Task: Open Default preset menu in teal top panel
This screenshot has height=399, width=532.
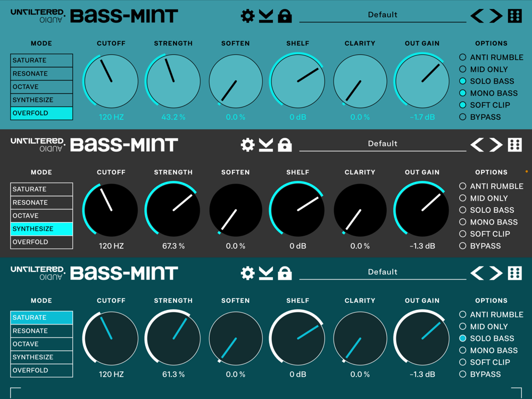Action: (x=383, y=14)
